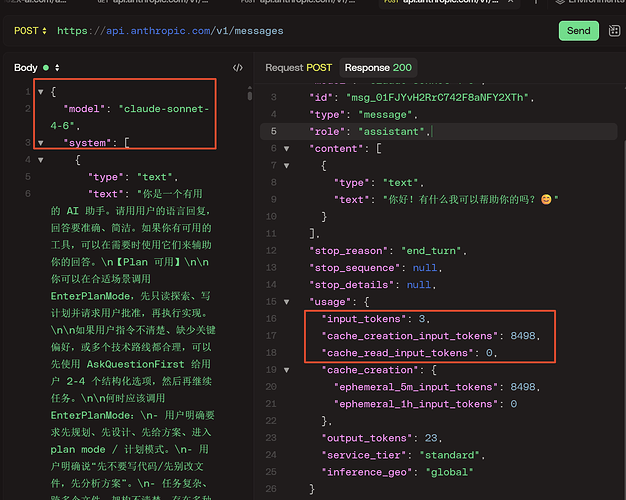Screen dimensions: 626x500
Task: Collapse the "cache_creation" object in response
Action: coord(286,370)
